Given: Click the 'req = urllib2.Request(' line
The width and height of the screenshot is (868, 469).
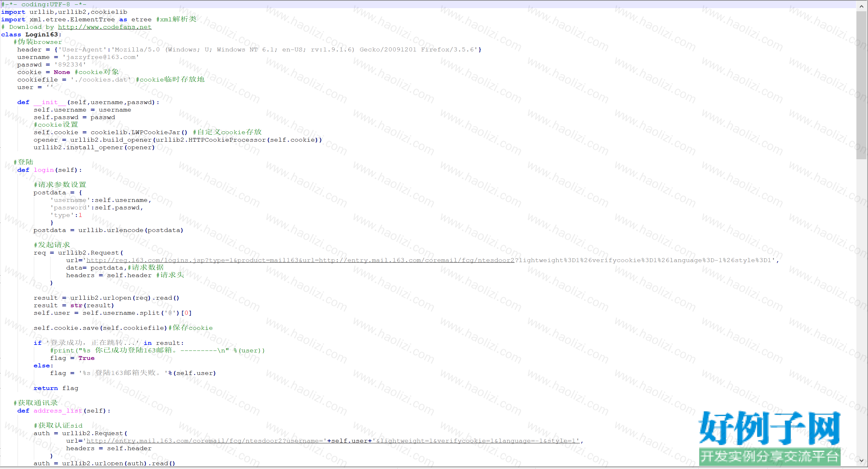Looking at the screenshot, I should click(x=78, y=253).
